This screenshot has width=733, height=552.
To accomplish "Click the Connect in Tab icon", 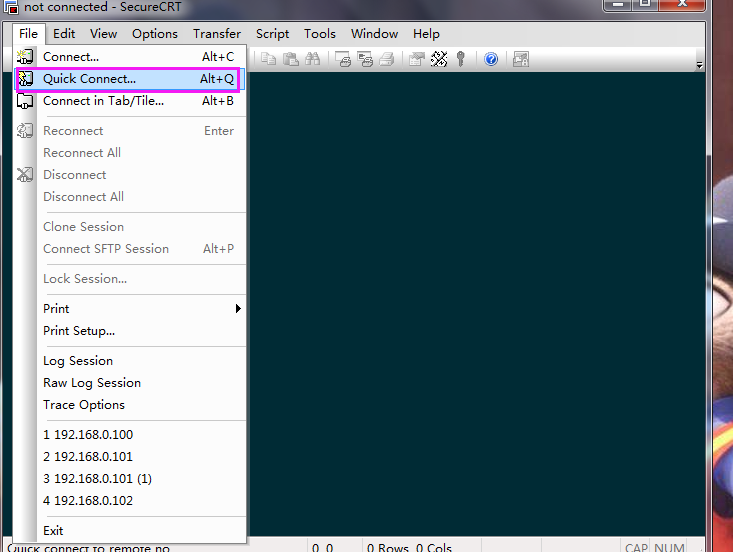I will [x=25, y=100].
